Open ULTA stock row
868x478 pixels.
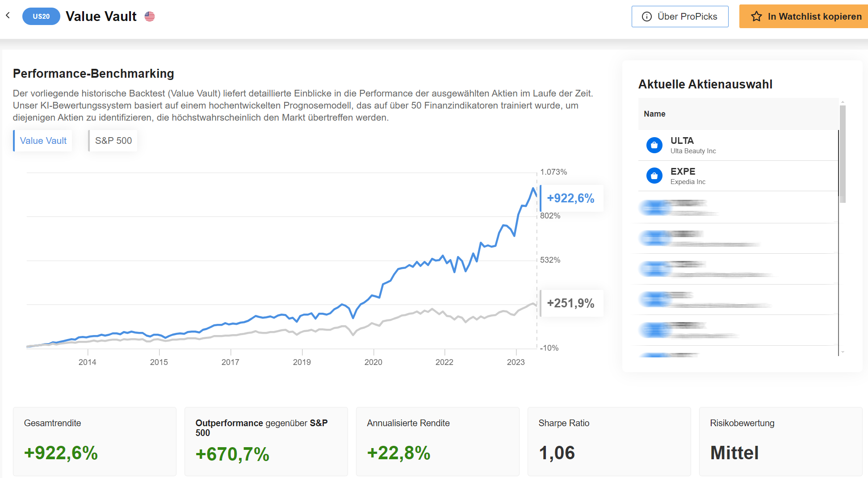738,145
